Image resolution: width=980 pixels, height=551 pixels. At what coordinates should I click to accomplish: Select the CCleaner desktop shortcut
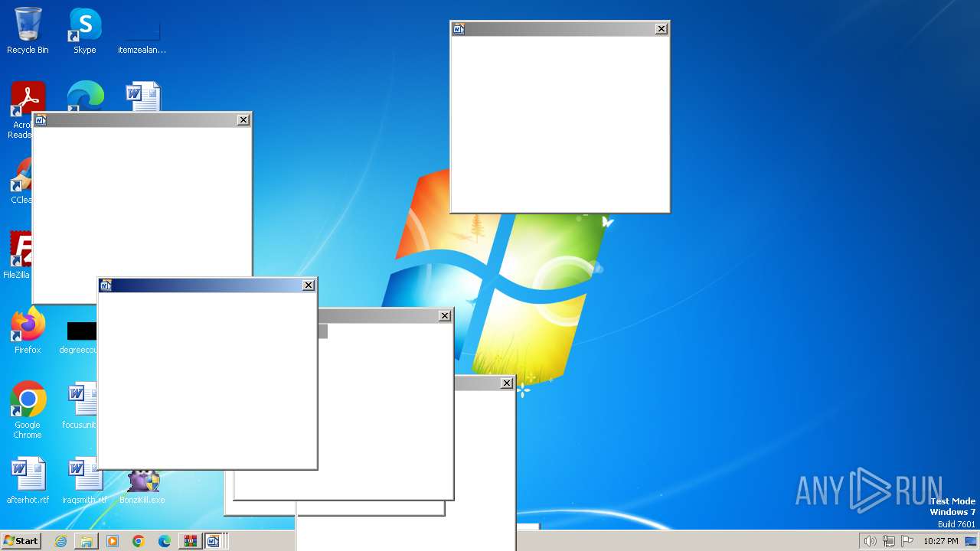pos(20,181)
